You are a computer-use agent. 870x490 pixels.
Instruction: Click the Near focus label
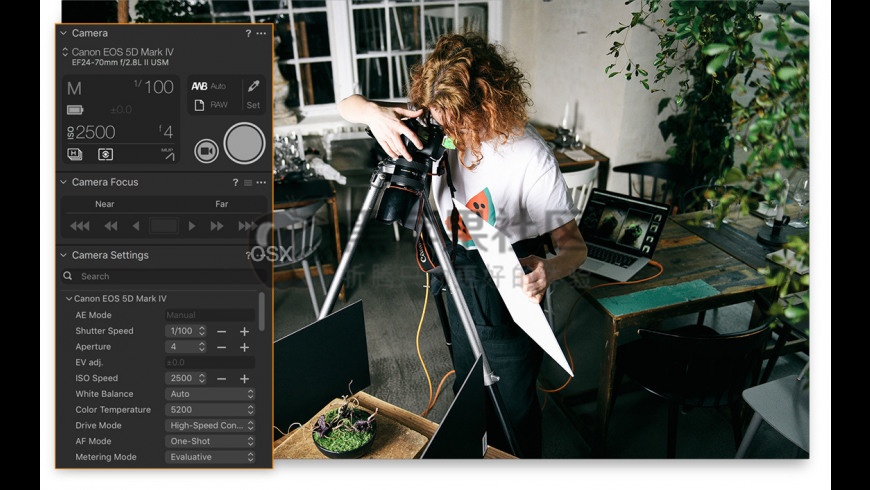[104, 204]
